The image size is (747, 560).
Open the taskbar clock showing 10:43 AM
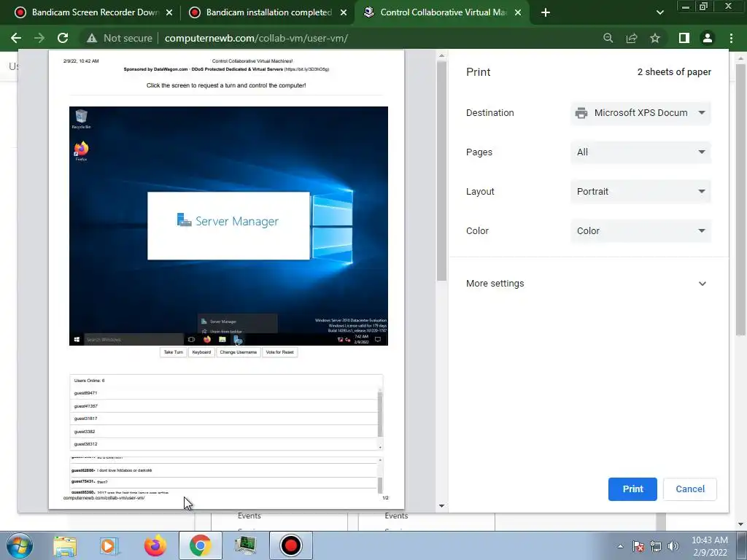coord(710,546)
